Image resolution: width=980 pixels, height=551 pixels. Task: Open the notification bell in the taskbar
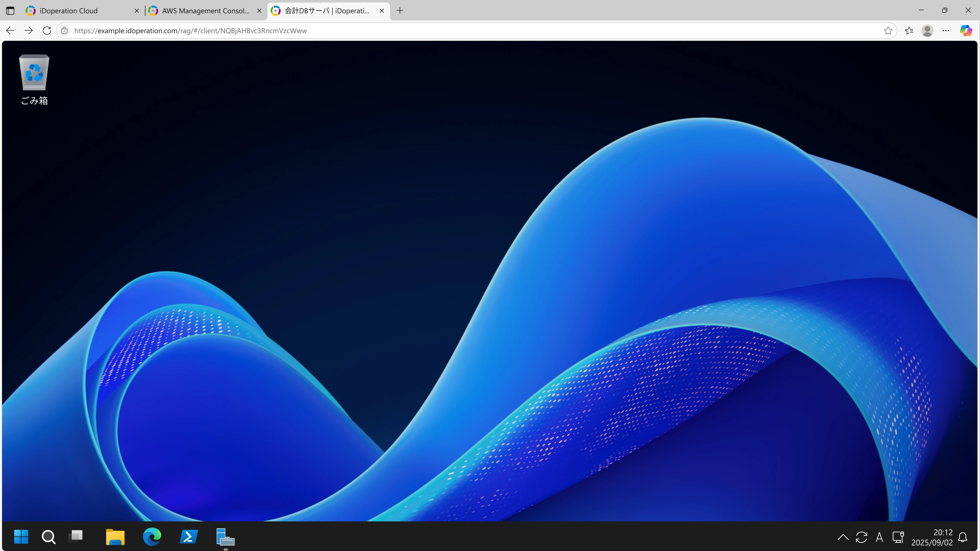click(962, 537)
